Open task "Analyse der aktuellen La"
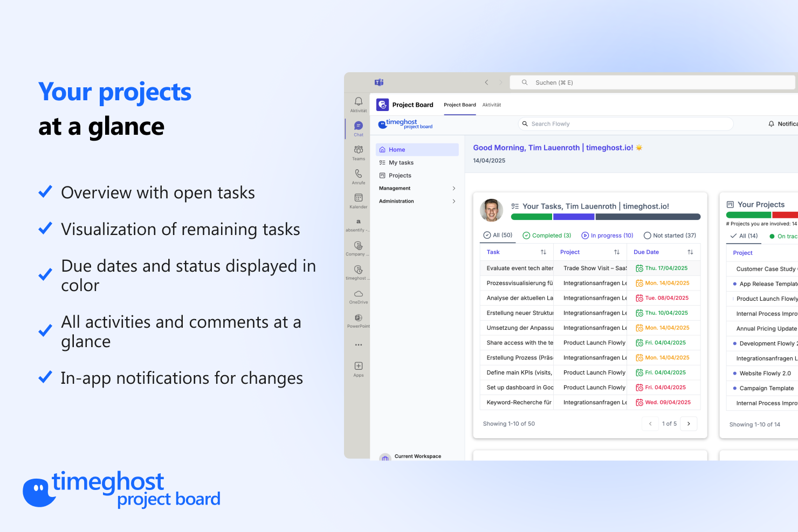This screenshot has width=798, height=532. [520, 298]
